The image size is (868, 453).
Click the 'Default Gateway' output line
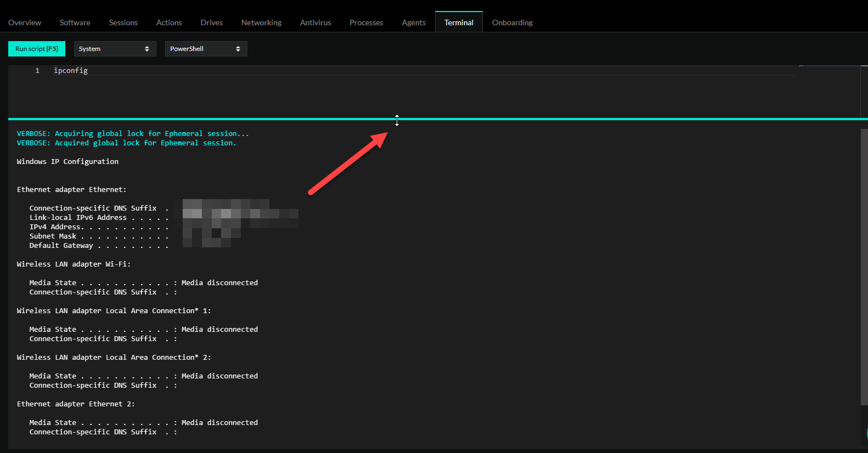tap(99, 246)
